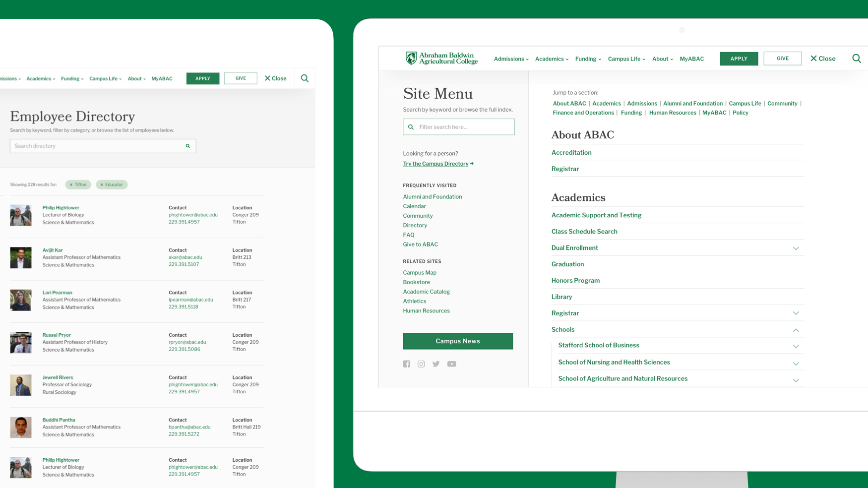
Task: Call 229.391.5107 for Avijit Kar
Action: (184, 264)
